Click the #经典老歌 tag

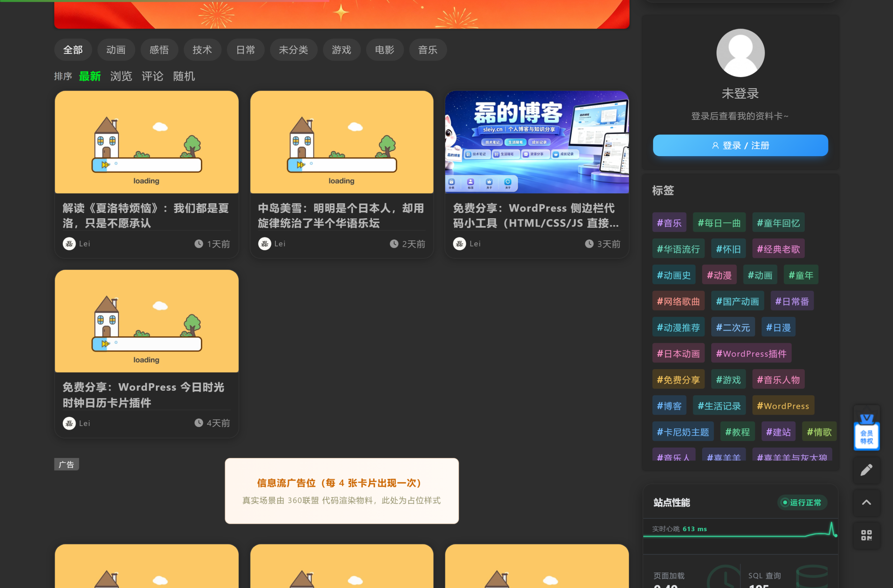(x=778, y=249)
